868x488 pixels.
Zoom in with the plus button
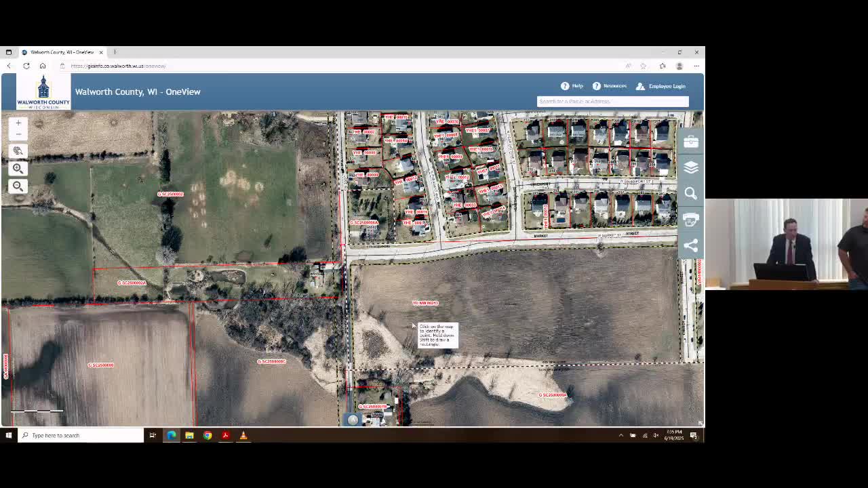tap(18, 123)
